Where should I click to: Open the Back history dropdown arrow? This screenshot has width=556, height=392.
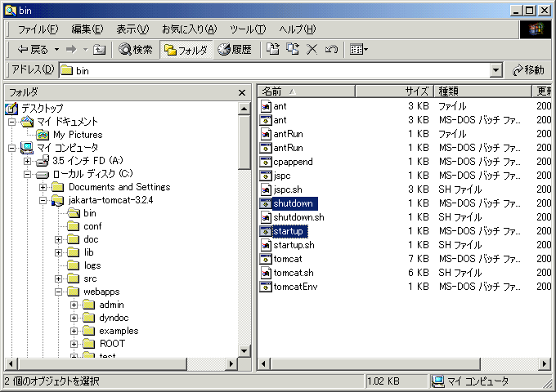click(56, 50)
